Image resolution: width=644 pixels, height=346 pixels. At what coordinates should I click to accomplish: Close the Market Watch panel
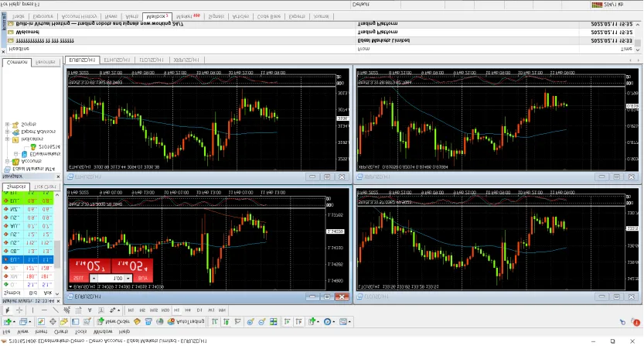[x=58, y=301]
